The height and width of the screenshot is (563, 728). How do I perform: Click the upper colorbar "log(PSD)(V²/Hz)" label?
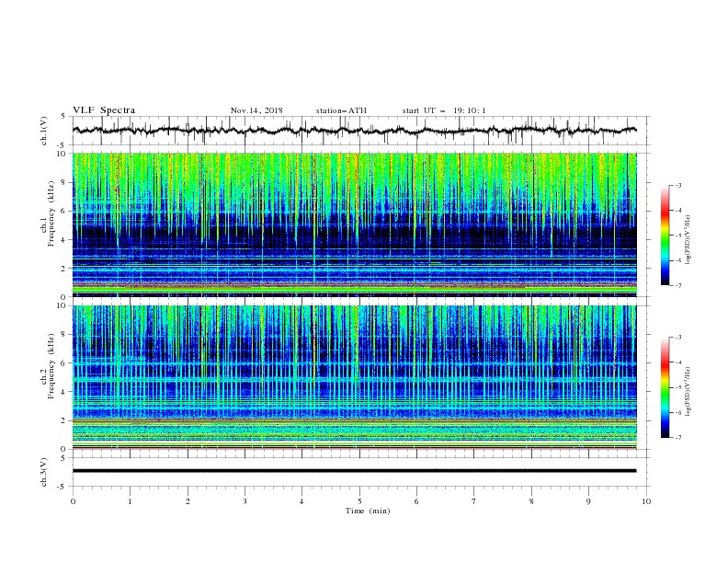(688, 240)
